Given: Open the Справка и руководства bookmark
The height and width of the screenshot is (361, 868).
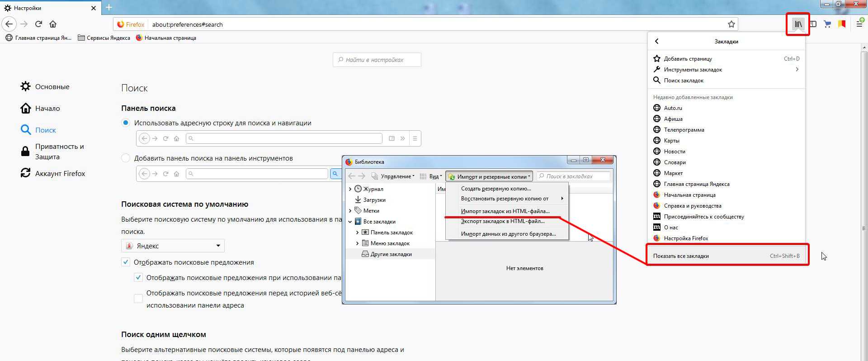Looking at the screenshot, I should pos(726,205).
